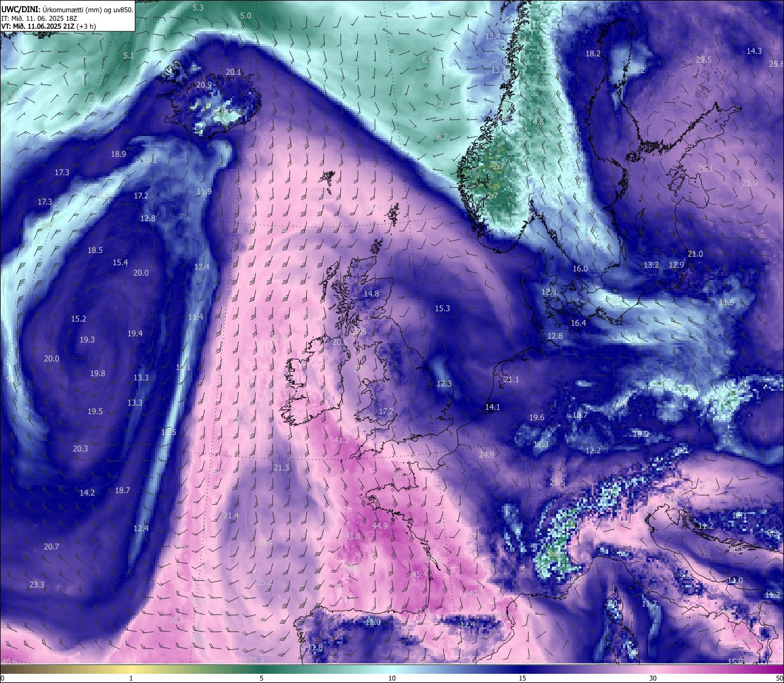784x683 pixels.
Task: Click the 20.9 value over Iceland
Action: [204, 85]
